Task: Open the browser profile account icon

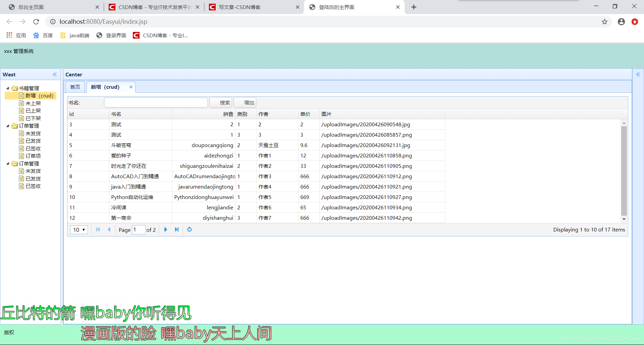Action: click(621, 22)
